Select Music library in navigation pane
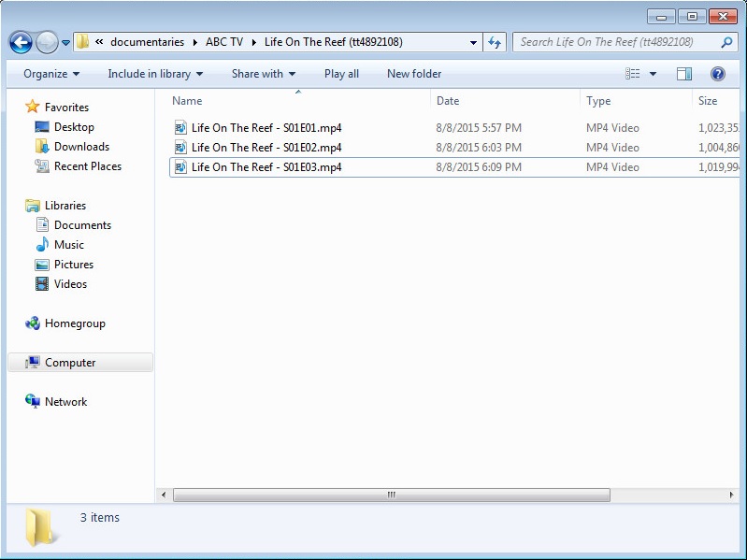This screenshot has height=560, width=747. (x=69, y=245)
